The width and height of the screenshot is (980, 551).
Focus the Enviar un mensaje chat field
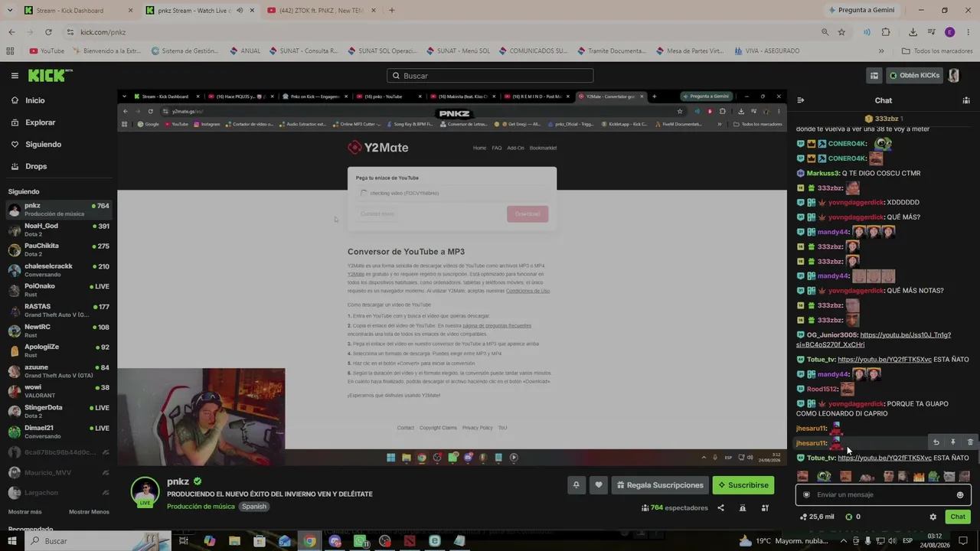click(883, 495)
